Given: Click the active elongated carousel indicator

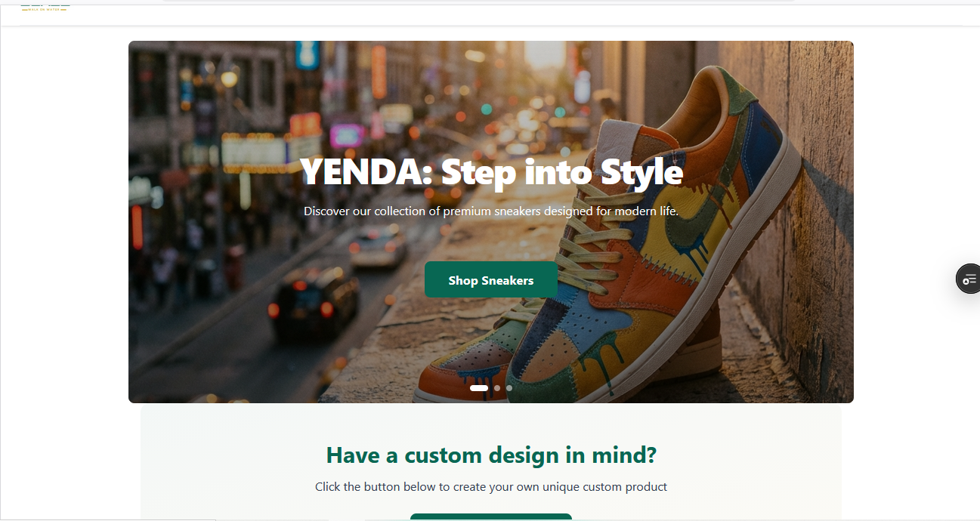Looking at the screenshot, I should [478, 387].
